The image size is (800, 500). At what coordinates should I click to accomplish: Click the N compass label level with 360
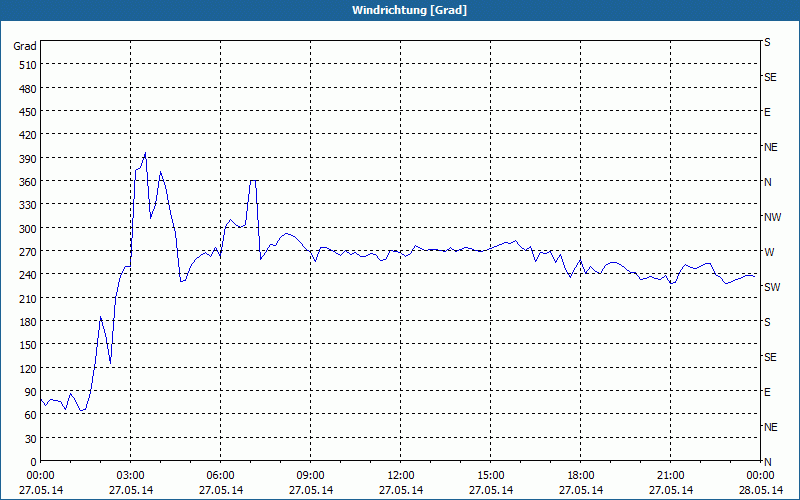coord(768,182)
